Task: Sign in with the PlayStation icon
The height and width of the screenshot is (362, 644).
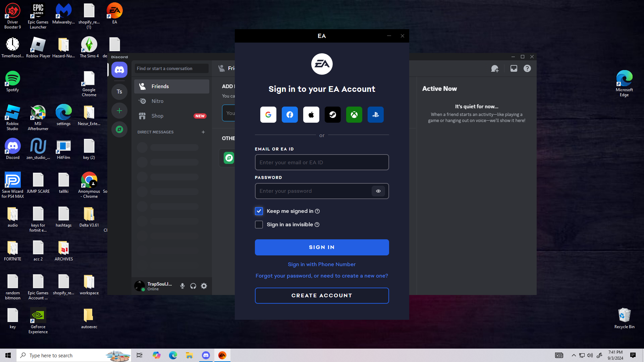Action: (x=375, y=115)
